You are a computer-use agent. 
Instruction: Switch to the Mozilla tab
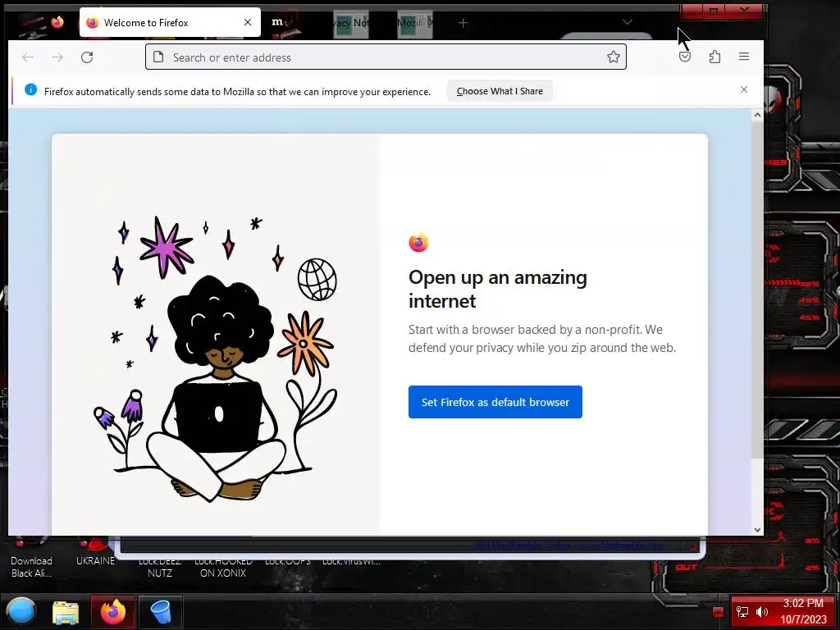pos(414,23)
